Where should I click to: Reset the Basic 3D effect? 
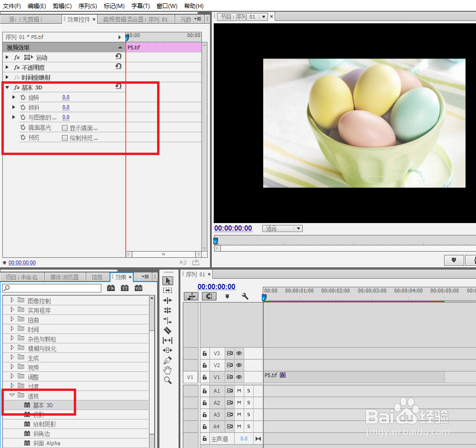(119, 87)
